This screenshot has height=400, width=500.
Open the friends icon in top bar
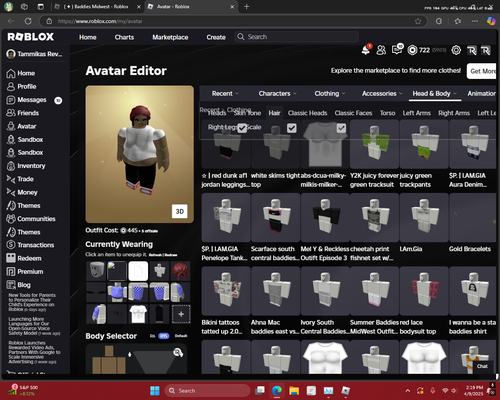pos(381,50)
